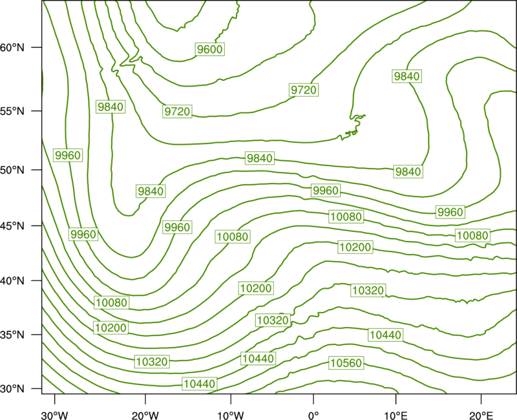Select the 20°E longitude axis label

point(481,415)
